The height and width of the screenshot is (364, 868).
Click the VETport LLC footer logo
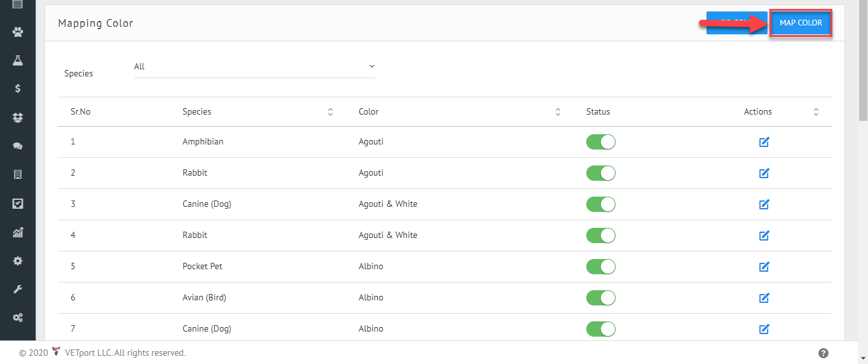[x=56, y=352]
